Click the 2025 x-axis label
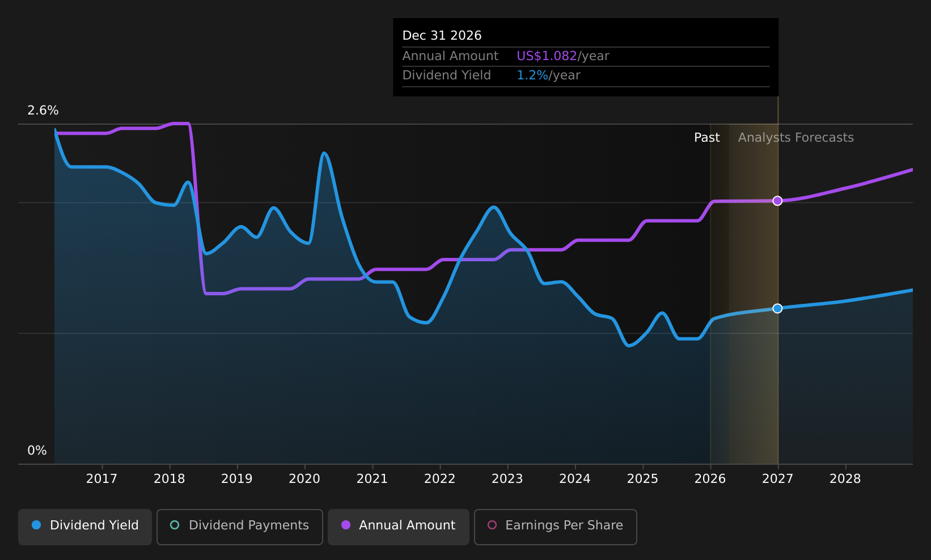 642,479
